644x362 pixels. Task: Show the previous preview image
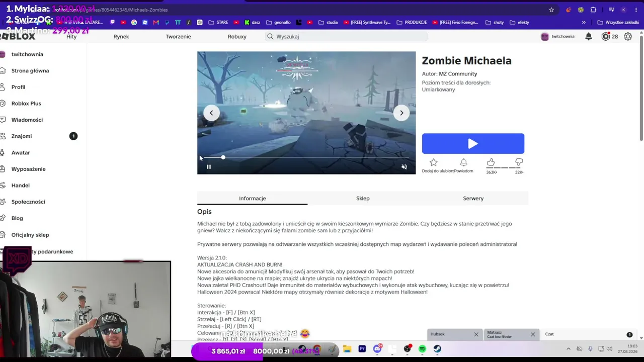click(211, 113)
